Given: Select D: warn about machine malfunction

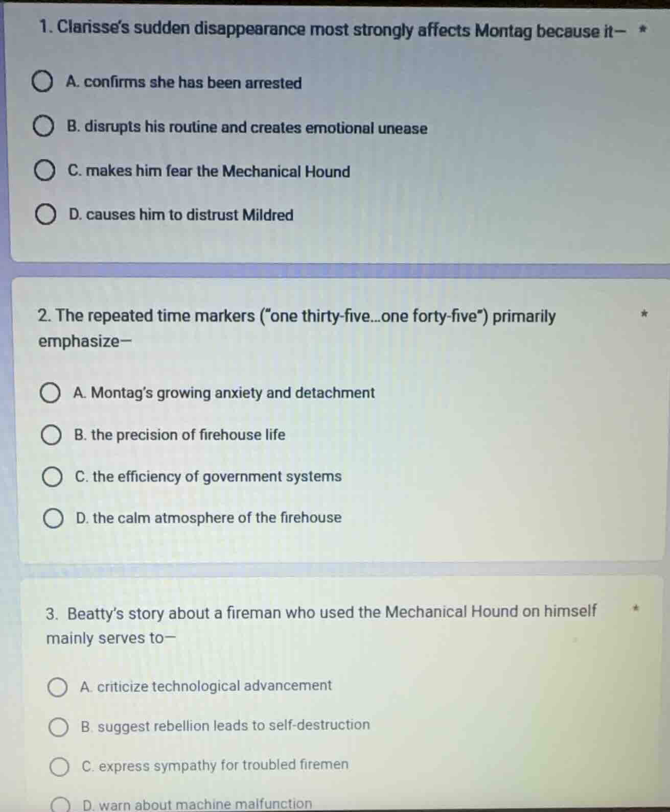Looking at the screenshot, I should [x=60, y=805].
